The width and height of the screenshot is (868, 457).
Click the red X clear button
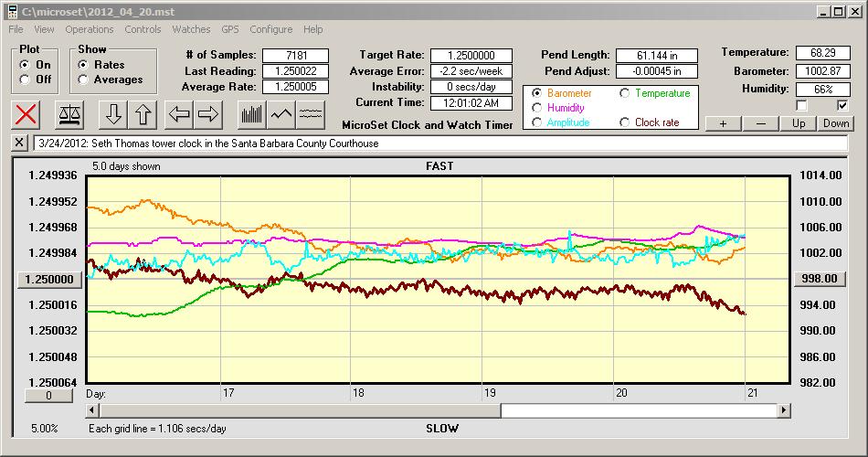pyautogui.click(x=26, y=114)
